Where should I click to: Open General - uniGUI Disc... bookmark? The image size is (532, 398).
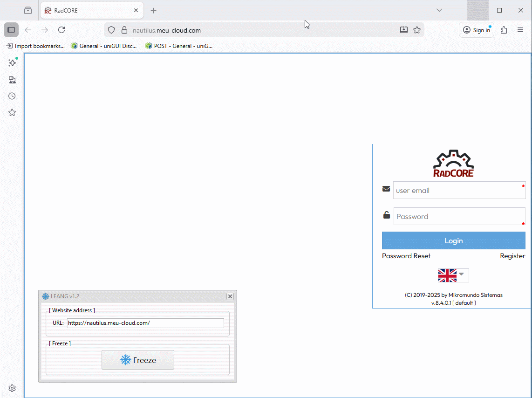point(103,46)
